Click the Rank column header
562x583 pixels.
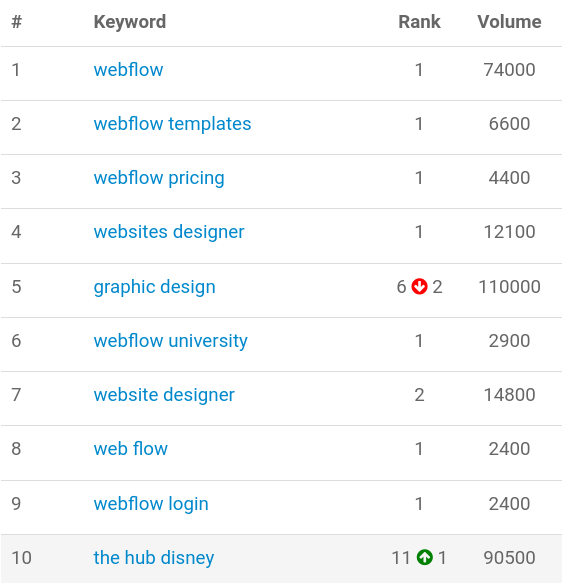419,22
